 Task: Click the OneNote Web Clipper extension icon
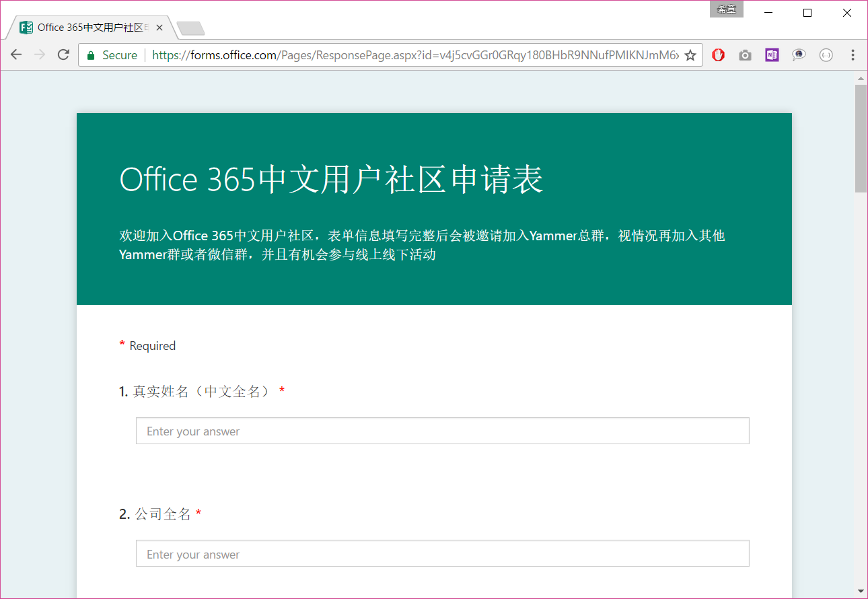coord(772,55)
